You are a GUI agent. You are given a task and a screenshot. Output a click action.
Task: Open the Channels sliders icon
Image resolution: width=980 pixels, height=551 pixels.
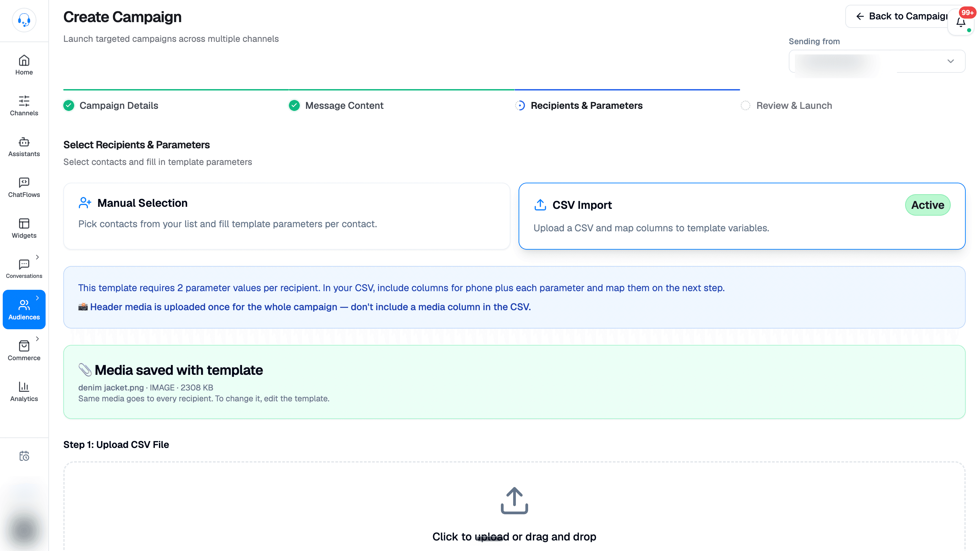(24, 101)
